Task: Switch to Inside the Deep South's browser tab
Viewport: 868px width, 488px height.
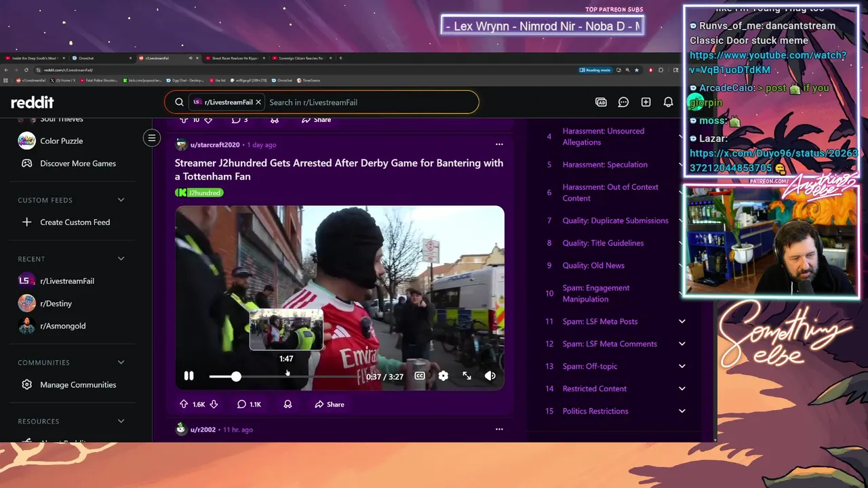Action: [34, 58]
